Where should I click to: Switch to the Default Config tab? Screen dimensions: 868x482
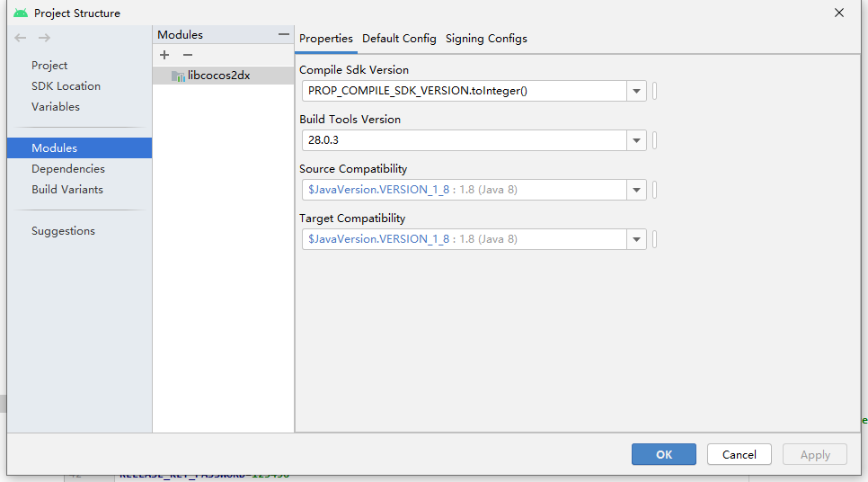[399, 39]
